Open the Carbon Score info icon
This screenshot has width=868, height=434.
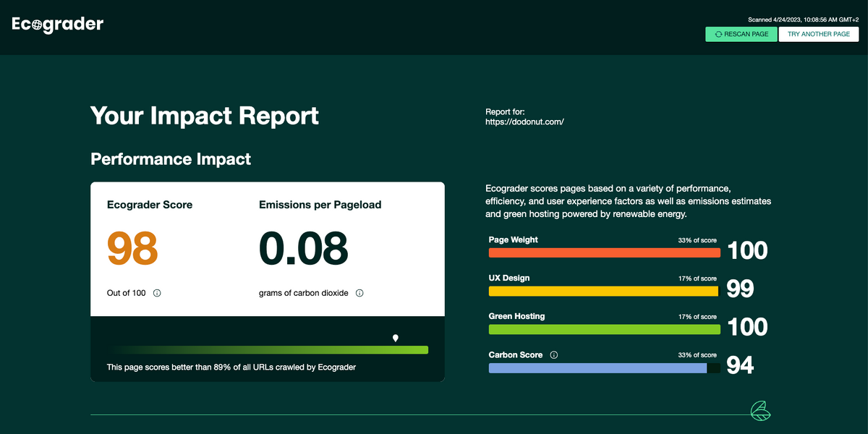point(554,355)
